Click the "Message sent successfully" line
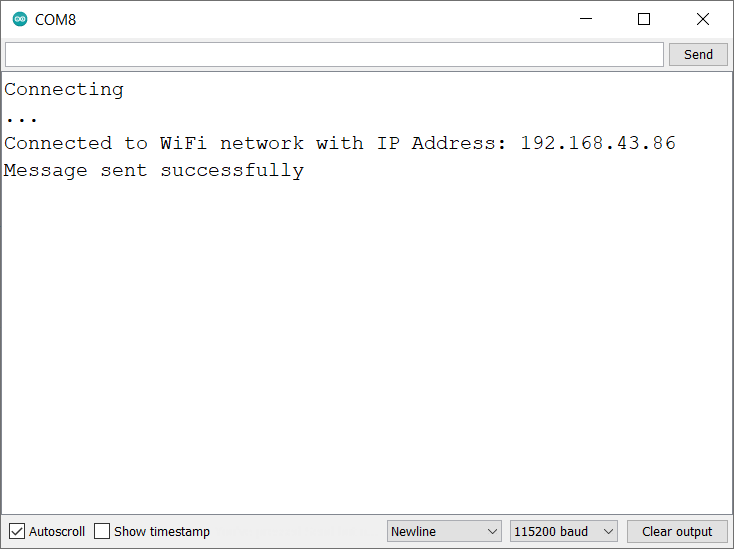Screen dimensions: 734x549 pyautogui.click(x=154, y=170)
